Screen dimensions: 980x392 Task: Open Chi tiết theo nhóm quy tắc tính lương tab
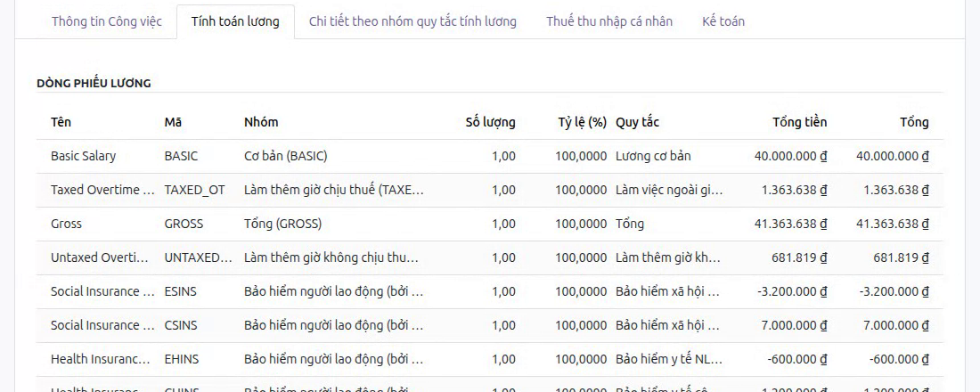pos(412,21)
